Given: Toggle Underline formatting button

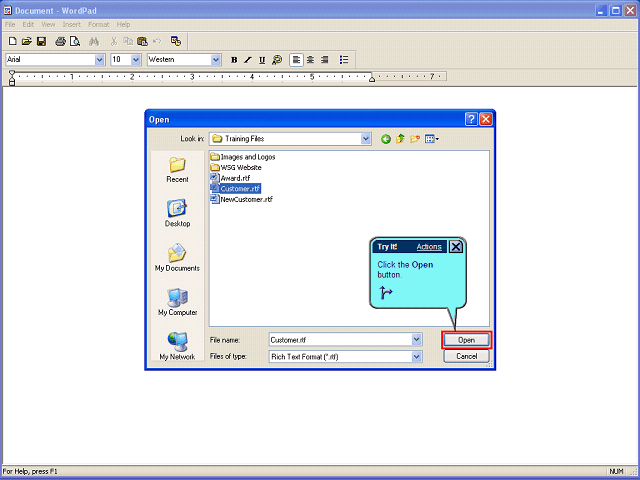Looking at the screenshot, I should click(262, 60).
